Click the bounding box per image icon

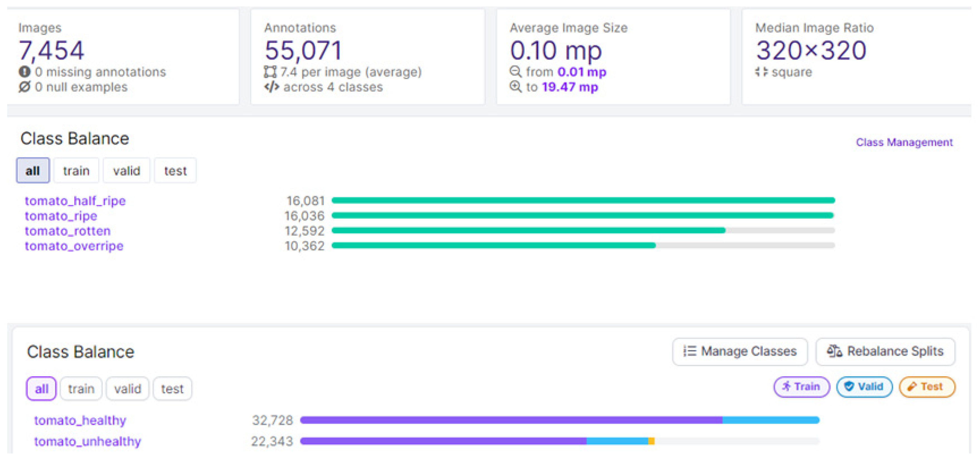(x=270, y=72)
